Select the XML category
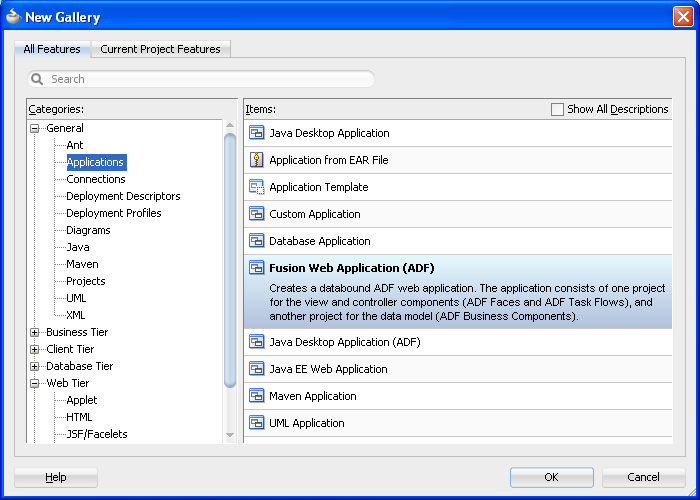Image resolution: width=700 pixels, height=500 pixels. click(75, 315)
